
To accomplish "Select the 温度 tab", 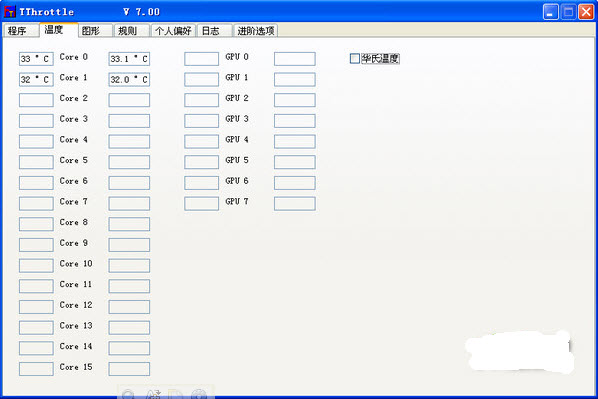I will (59, 30).
